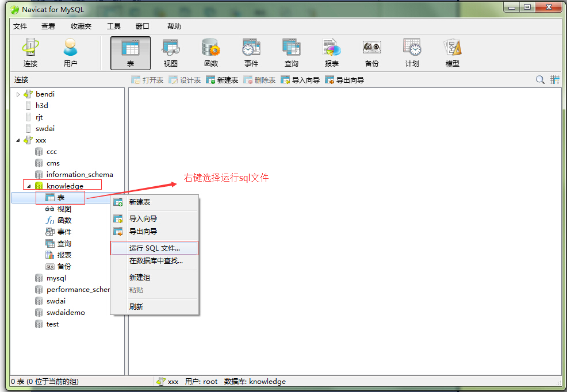Select the information_schema database
567x392 pixels.
pos(79,175)
